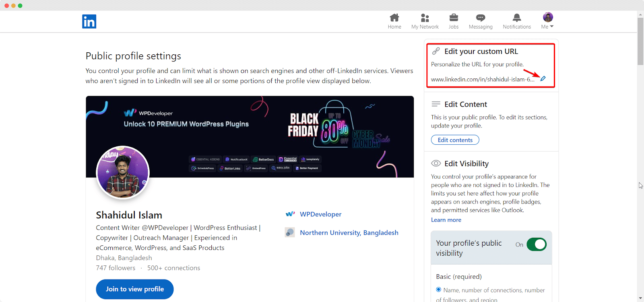This screenshot has height=302, width=644.
Task: Open My Network in the navigation bar
Action: (425, 21)
